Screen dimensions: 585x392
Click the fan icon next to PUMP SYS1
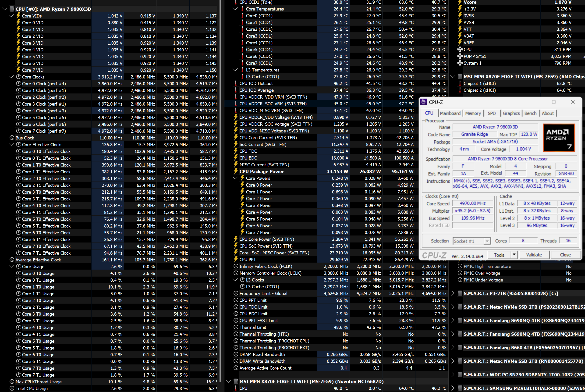coord(460,56)
